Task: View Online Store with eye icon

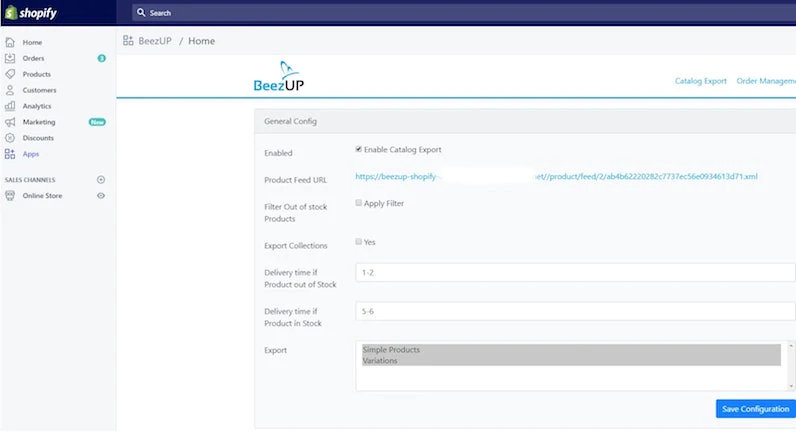Action: tap(101, 196)
